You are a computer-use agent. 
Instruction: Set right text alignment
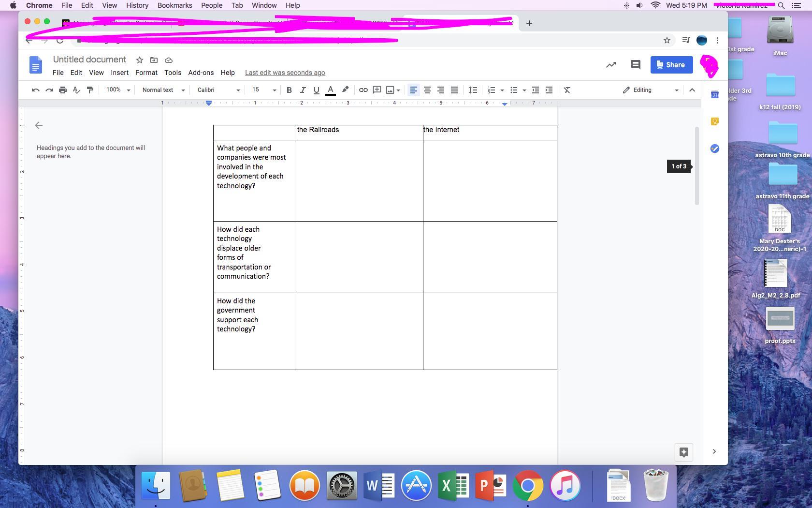(x=441, y=90)
